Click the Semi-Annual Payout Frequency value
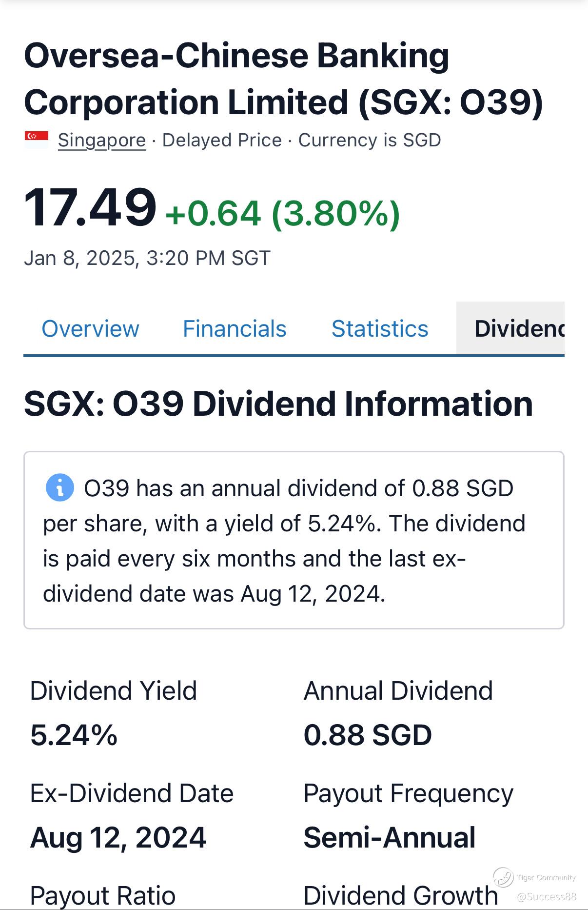 [x=389, y=837]
